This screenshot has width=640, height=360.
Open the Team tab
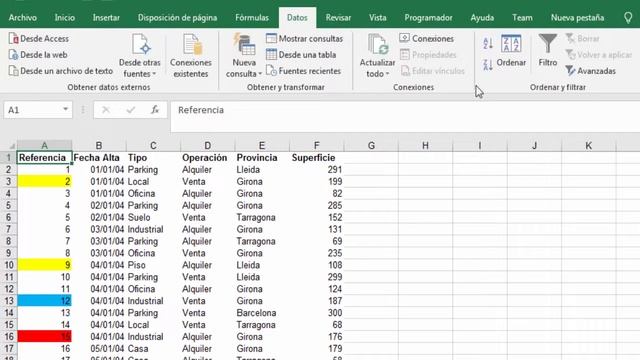522,18
